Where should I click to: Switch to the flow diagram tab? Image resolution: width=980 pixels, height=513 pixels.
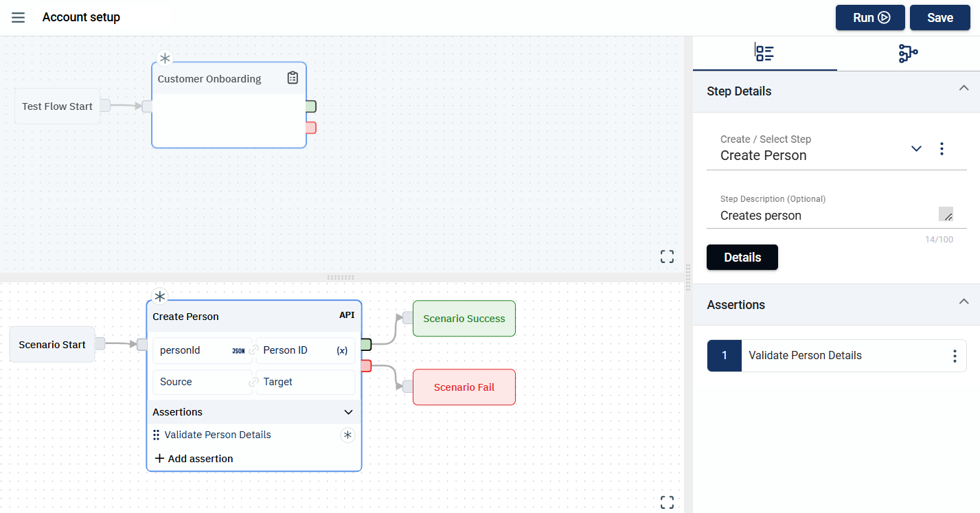point(908,53)
